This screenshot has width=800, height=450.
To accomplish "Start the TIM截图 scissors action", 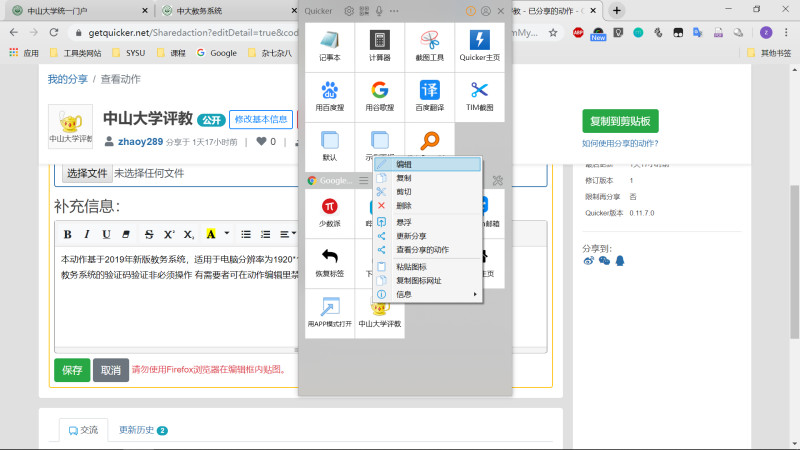I will click(x=480, y=97).
